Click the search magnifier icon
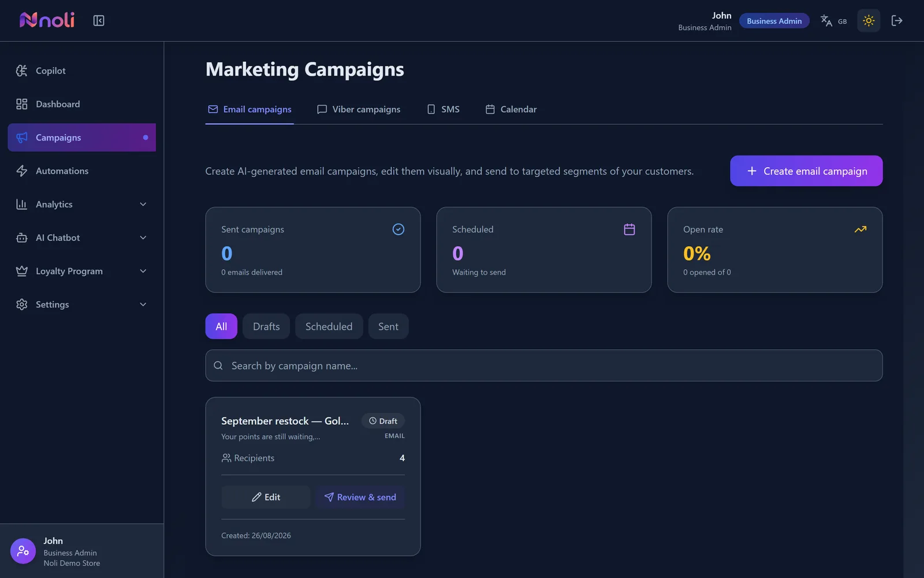The height and width of the screenshot is (578, 924). (x=218, y=365)
